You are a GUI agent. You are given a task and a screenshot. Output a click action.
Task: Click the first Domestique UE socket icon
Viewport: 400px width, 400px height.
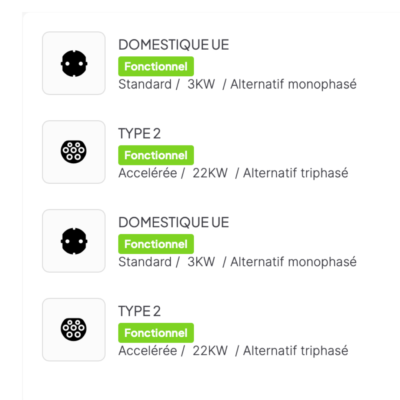pyautogui.click(x=74, y=63)
